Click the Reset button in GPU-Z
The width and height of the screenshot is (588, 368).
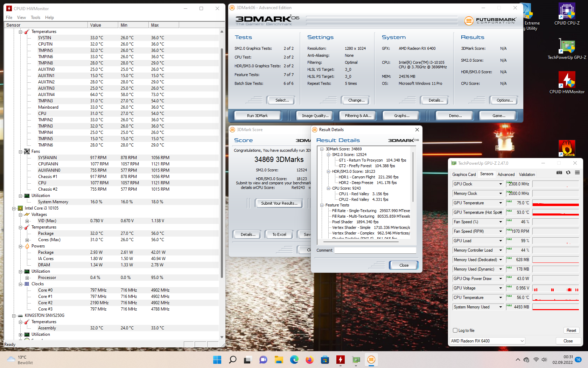571,330
